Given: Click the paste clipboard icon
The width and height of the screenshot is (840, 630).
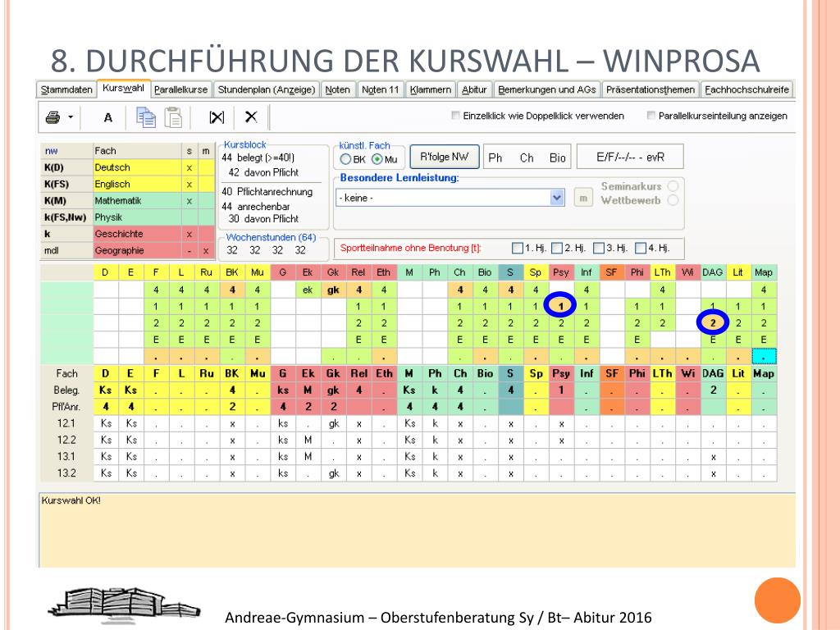Looking at the screenshot, I should pos(173,117).
